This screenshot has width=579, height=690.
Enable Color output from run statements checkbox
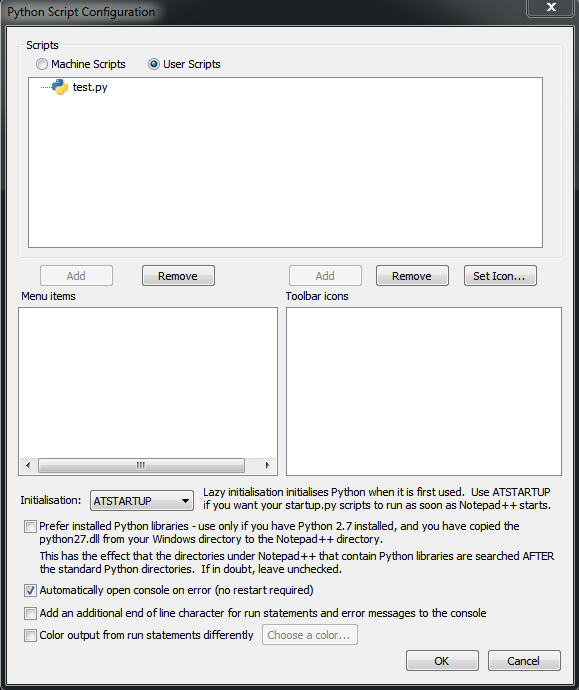[30, 635]
